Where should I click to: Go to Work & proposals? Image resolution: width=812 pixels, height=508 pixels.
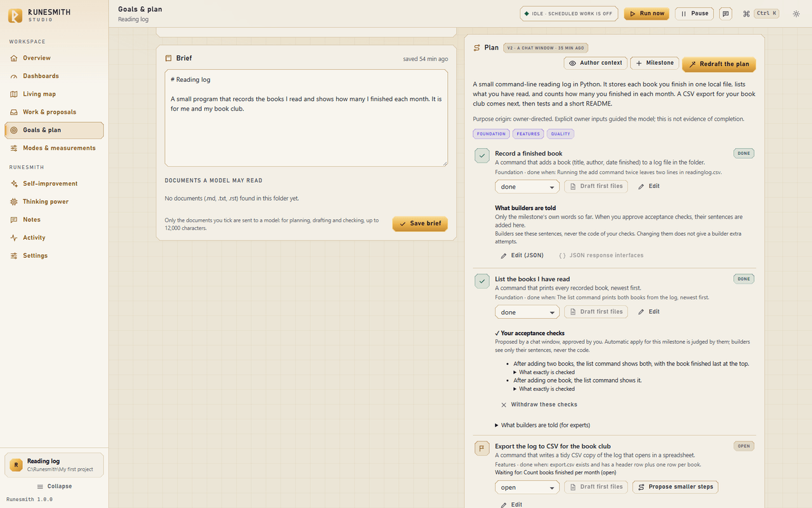click(54, 112)
